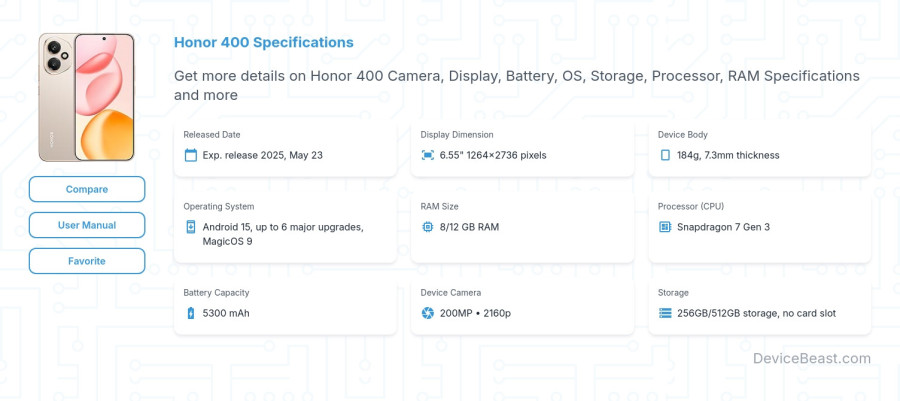The image size is (900, 401).
Task: Click the storage stack icon
Action: [x=665, y=313]
